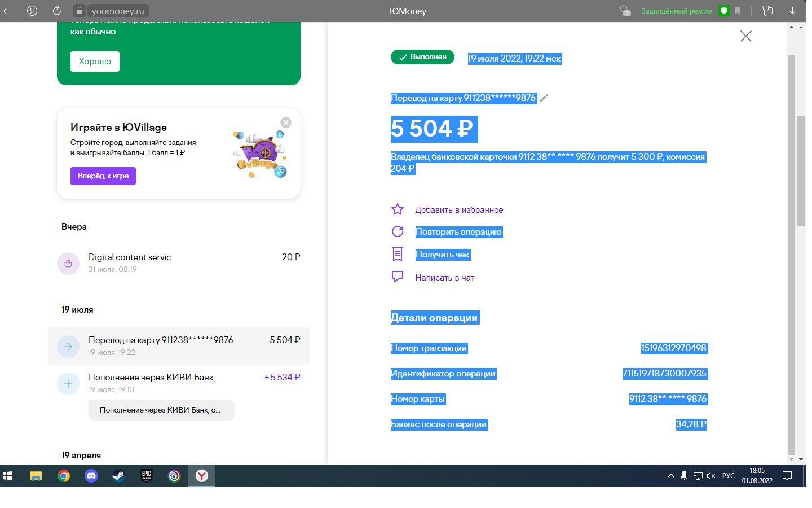The image size is (812, 508).
Task: Go back using the browser back arrow
Action: (x=8, y=11)
